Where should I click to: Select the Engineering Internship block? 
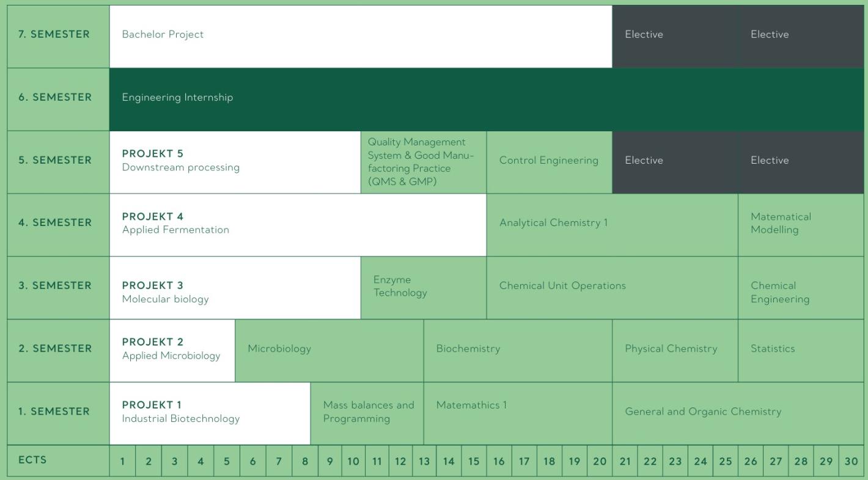(487, 99)
